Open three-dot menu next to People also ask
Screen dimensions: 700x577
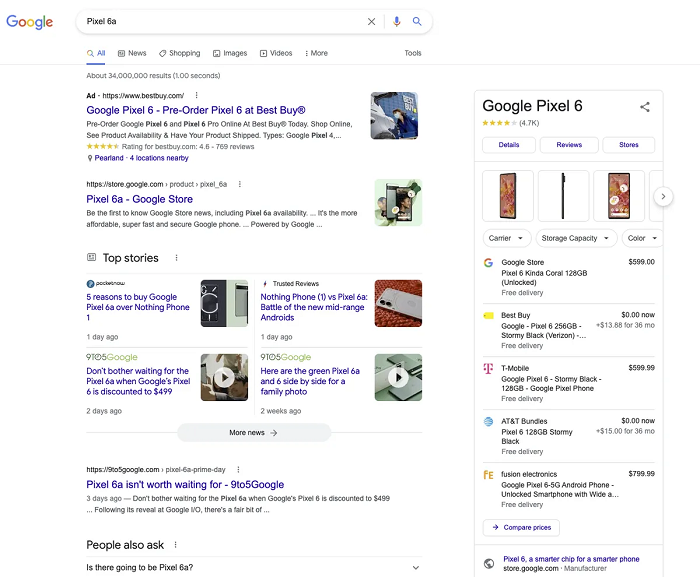click(x=175, y=545)
